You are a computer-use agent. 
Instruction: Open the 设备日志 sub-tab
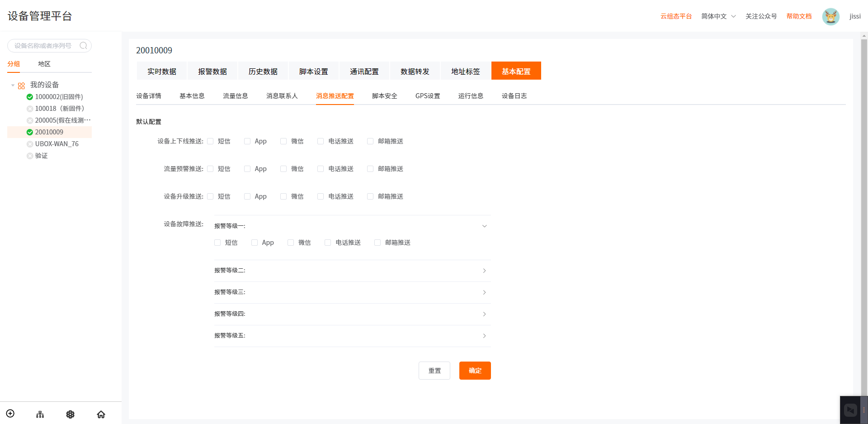click(514, 96)
